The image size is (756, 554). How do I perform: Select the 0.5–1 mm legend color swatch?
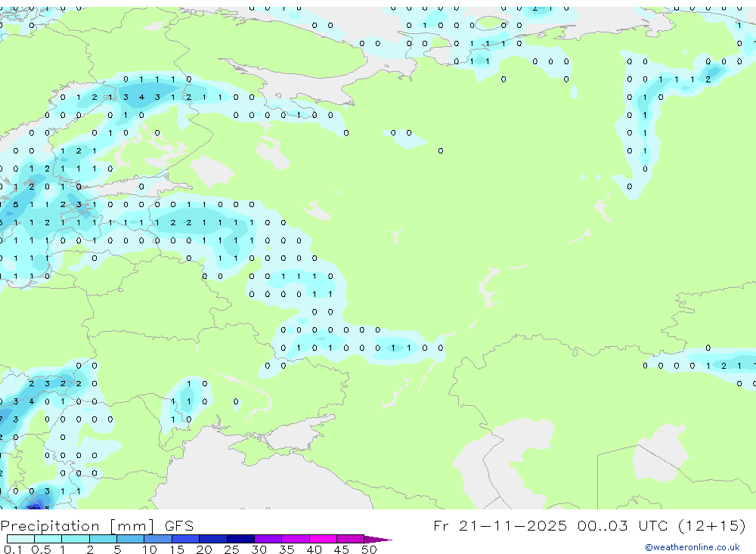pos(48,539)
